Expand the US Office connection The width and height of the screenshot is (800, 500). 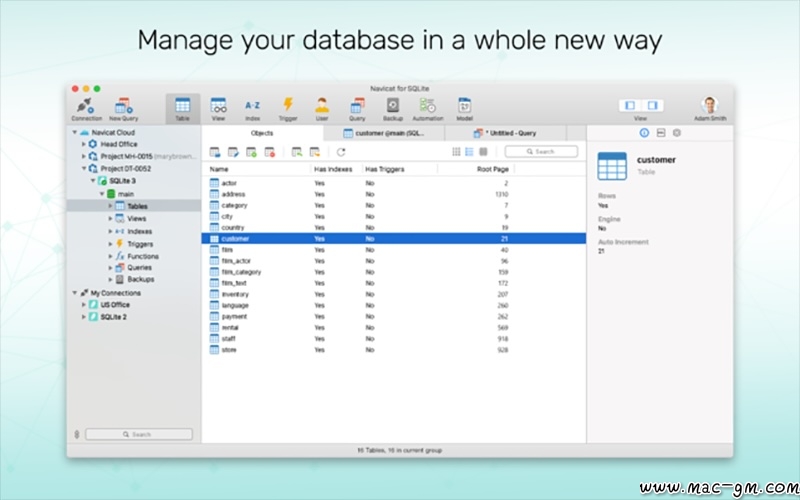(84, 305)
